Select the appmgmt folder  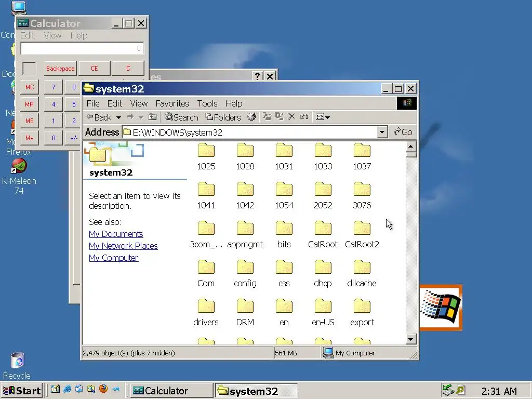pyautogui.click(x=245, y=234)
